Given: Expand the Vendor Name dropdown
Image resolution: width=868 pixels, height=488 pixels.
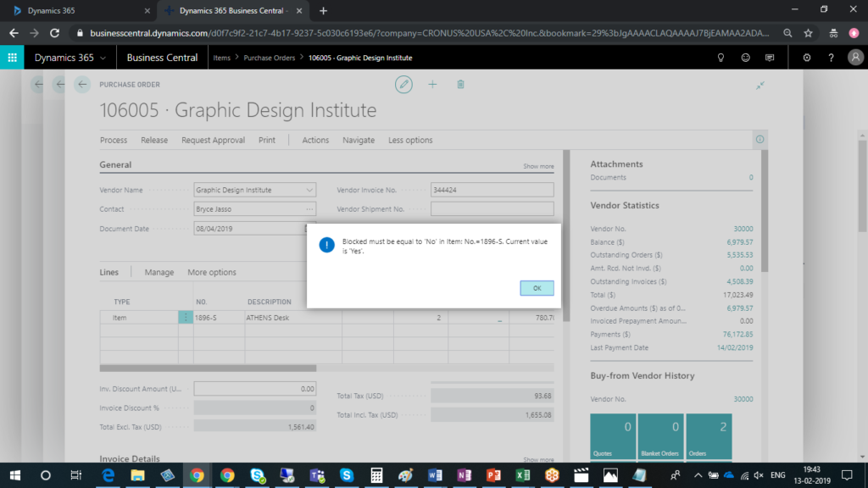Looking at the screenshot, I should tap(309, 191).
